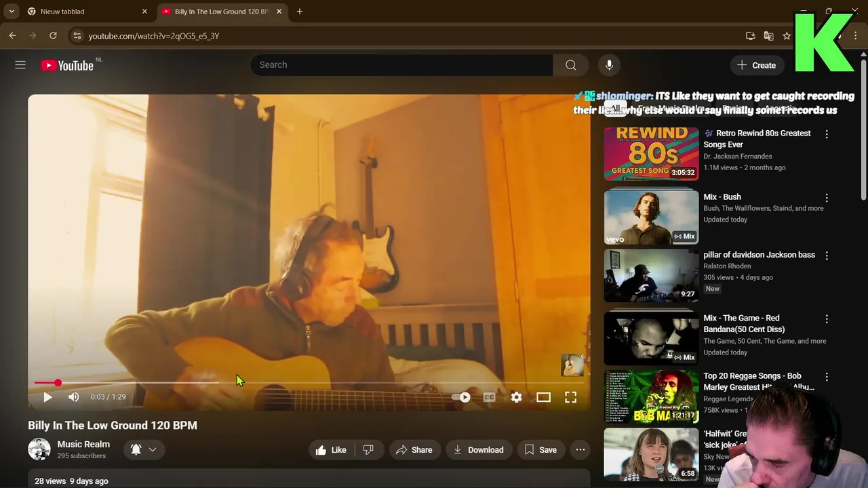Screen dimensions: 868x488
Task: Dislike the video
Action: click(368, 450)
